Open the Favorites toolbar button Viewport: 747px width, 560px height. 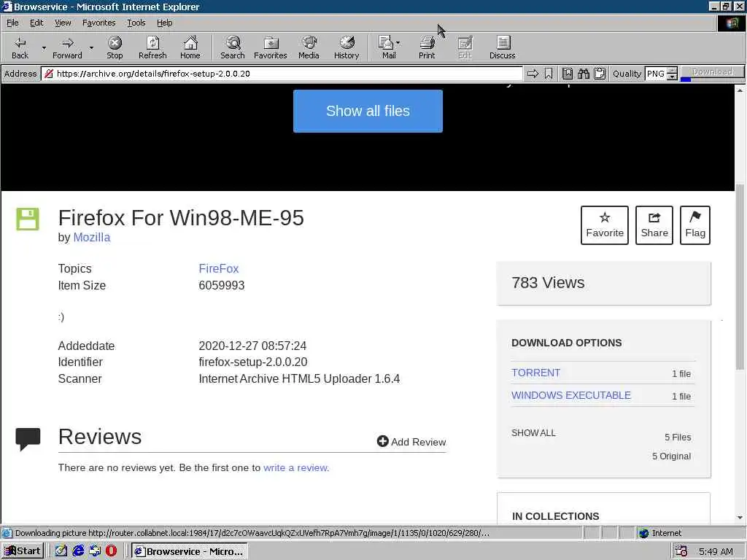tap(270, 47)
